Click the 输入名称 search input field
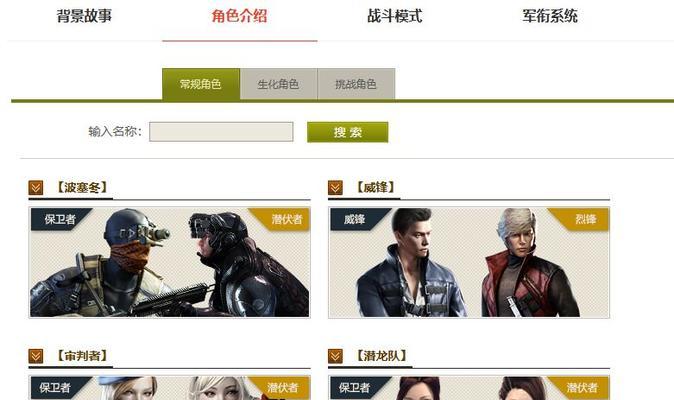The height and width of the screenshot is (400, 674). [x=221, y=131]
